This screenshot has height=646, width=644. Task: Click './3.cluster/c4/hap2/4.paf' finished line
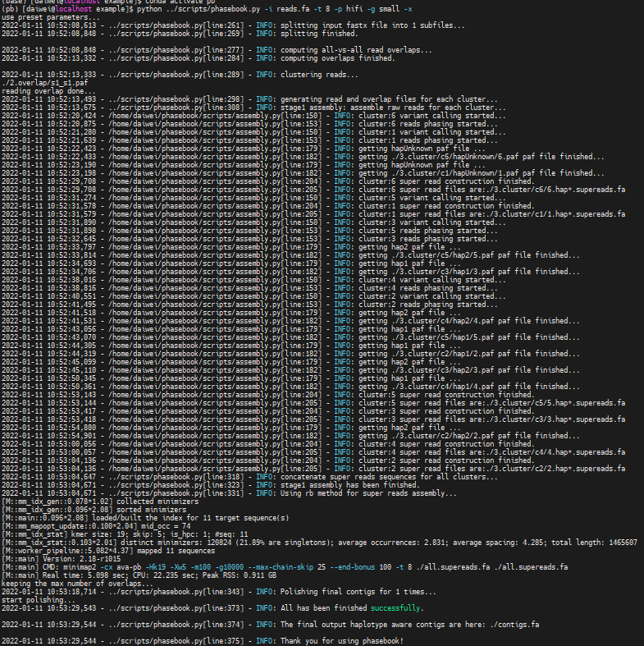pyautogui.click(x=290, y=321)
